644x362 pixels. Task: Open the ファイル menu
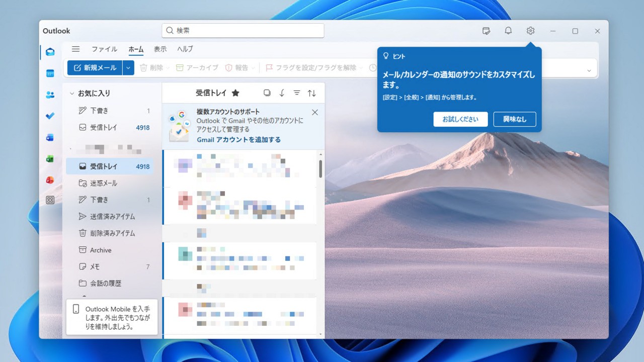click(104, 49)
